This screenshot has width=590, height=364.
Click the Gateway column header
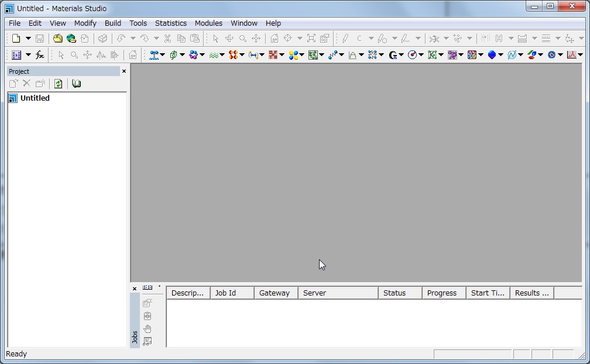(275, 293)
